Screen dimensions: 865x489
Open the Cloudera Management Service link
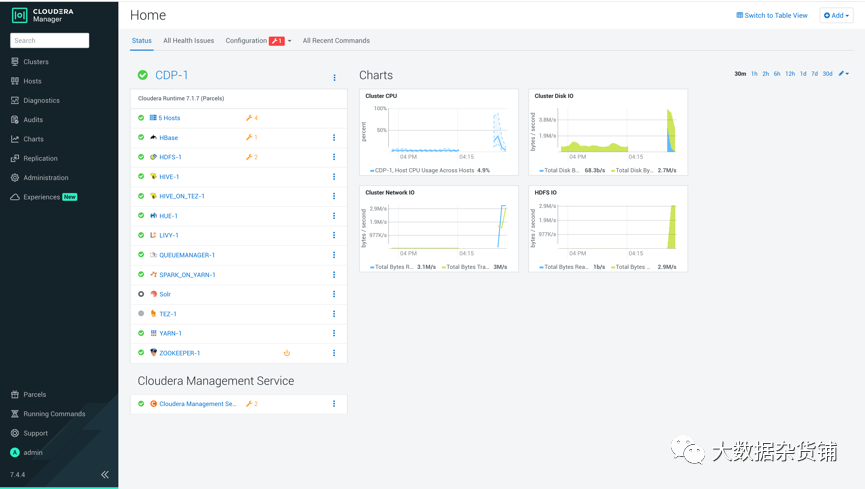(x=197, y=404)
